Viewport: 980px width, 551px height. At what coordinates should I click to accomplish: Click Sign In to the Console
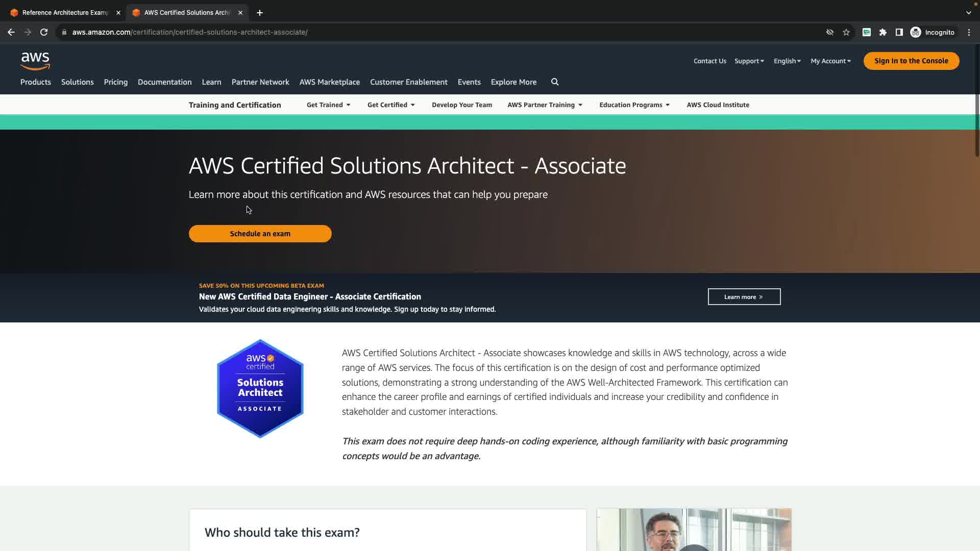point(911,61)
